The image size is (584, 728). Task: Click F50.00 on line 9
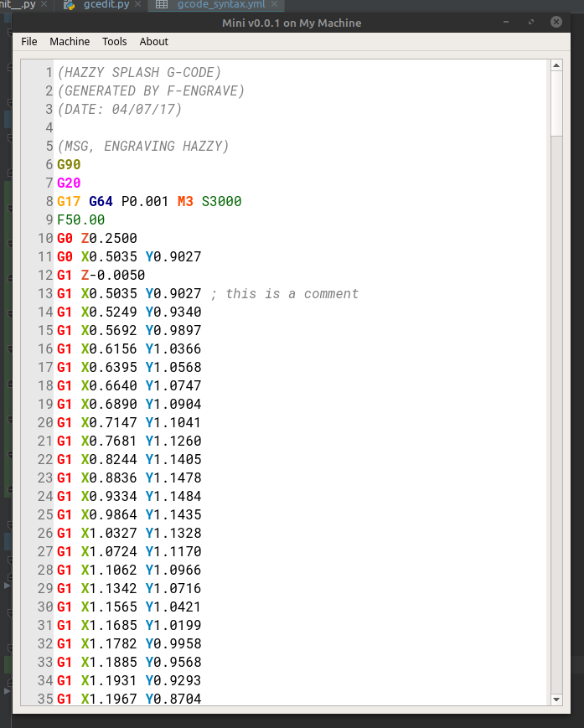pyautogui.click(x=80, y=220)
